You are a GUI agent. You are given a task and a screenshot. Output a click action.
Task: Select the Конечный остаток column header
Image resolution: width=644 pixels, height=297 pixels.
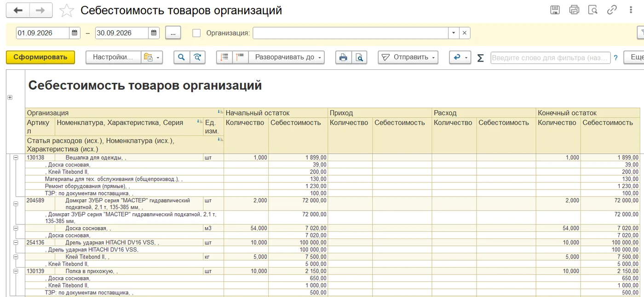pos(588,113)
